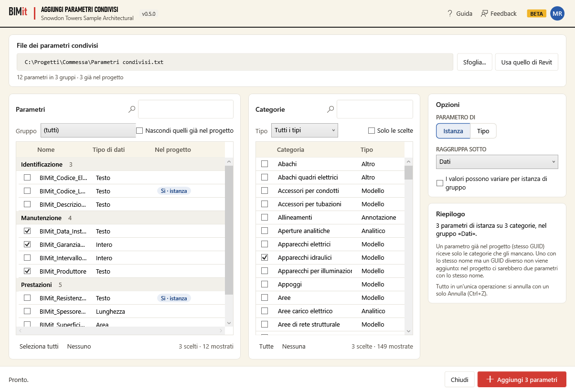The image size is (575, 392).
Task: Click the parameter list vertical scrollbar thumb
Action: pyautogui.click(x=229, y=230)
